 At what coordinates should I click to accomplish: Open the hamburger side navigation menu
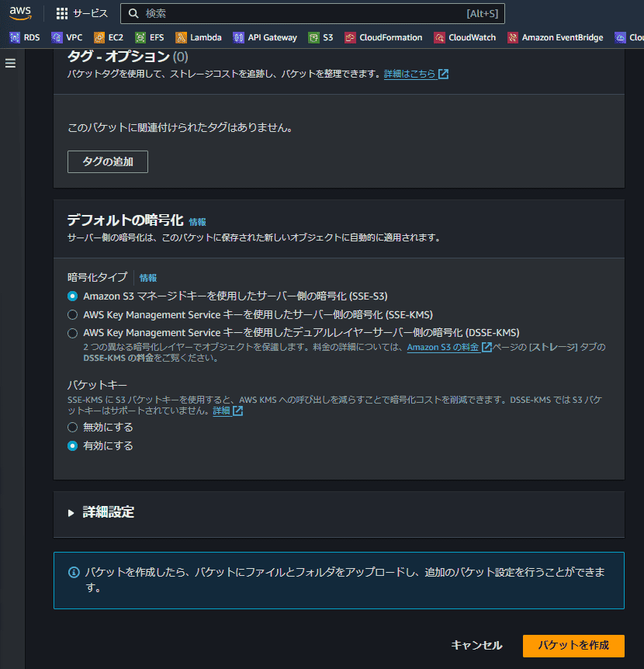point(10,63)
